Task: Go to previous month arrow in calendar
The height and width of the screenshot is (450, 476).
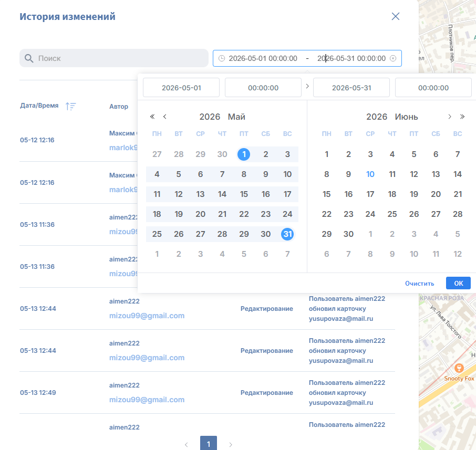Action: click(165, 117)
